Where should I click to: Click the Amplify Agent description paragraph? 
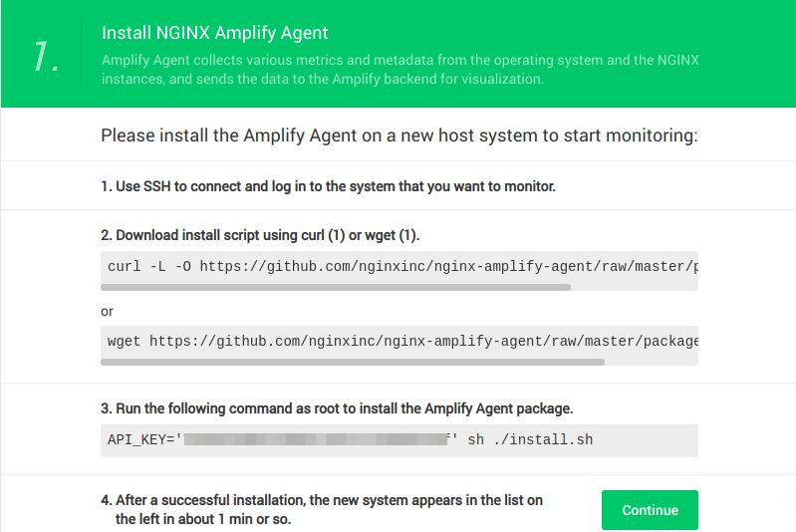tap(400, 70)
